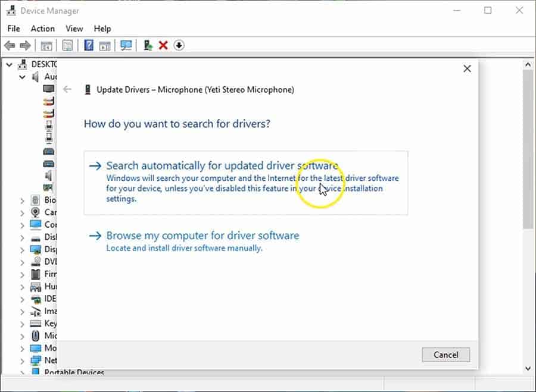Viewport: 536px width, 392px height.
Task: Expand the Human Interface Devices chevron
Action: point(22,287)
